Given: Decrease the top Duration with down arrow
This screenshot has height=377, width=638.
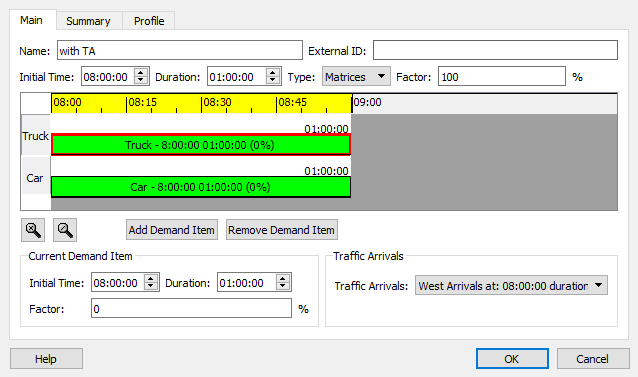Looking at the screenshot, I should [273, 81].
